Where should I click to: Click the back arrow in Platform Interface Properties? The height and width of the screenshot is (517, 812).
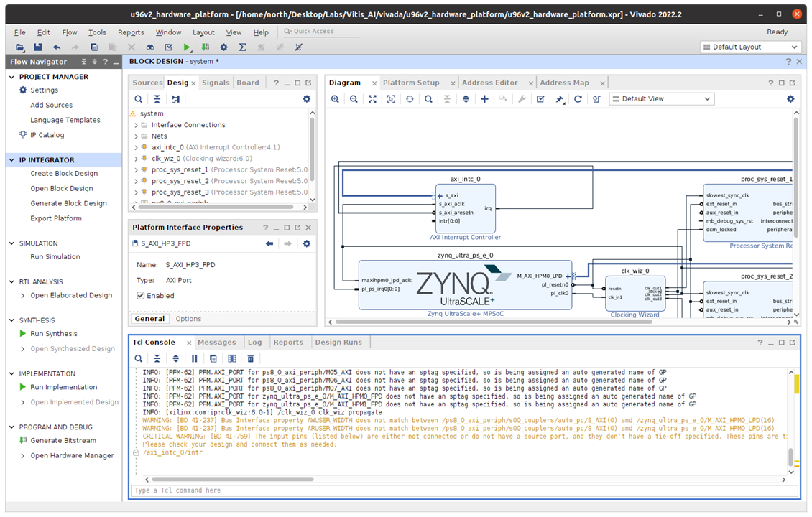tap(269, 243)
